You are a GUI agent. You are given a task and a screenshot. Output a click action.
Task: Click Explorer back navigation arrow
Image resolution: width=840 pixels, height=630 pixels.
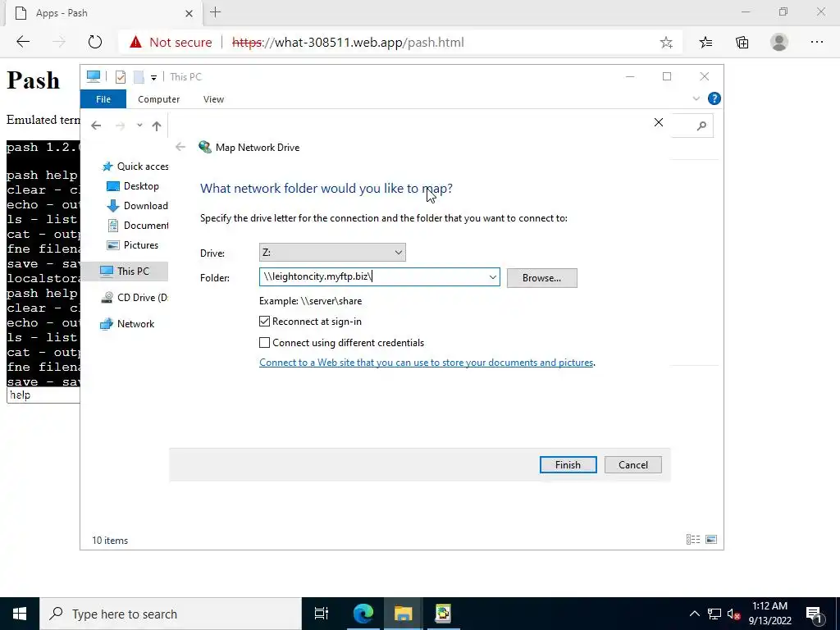(96, 126)
